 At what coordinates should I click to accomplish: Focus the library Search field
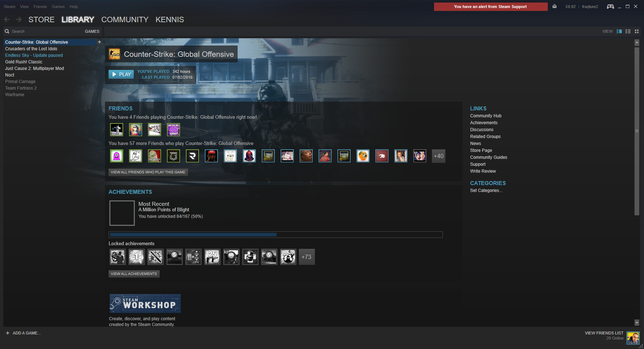click(x=44, y=31)
